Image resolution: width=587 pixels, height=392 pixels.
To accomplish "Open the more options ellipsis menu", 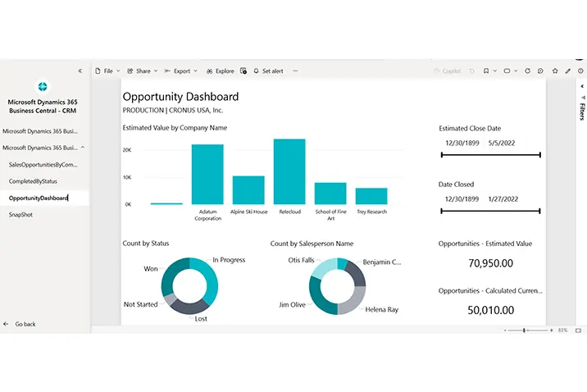I will [x=295, y=71].
